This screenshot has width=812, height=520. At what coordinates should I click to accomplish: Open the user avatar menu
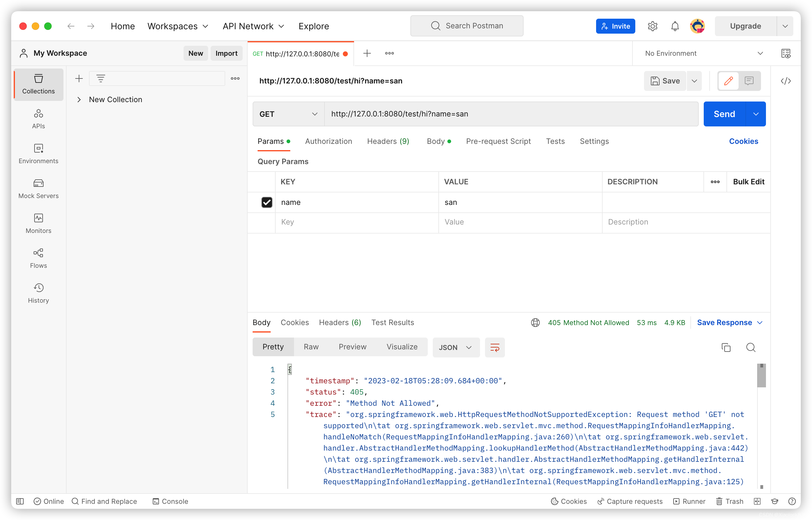pos(697,26)
